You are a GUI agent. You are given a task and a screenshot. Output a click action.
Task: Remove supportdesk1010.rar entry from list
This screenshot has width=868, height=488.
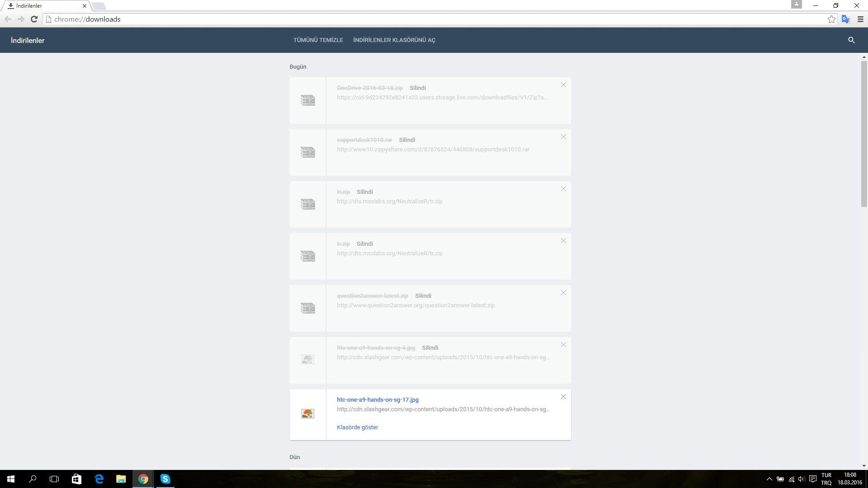[x=563, y=137]
